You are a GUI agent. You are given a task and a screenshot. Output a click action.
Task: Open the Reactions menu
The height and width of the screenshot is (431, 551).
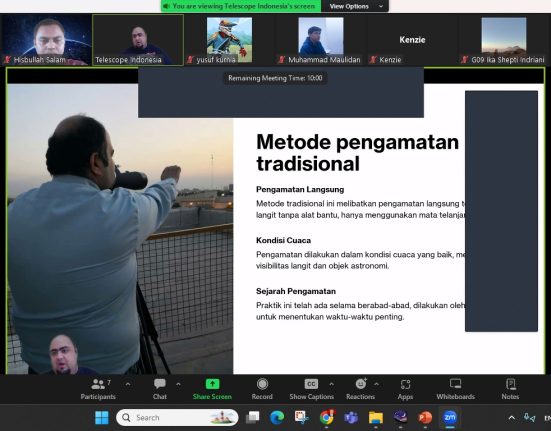pyautogui.click(x=361, y=389)
